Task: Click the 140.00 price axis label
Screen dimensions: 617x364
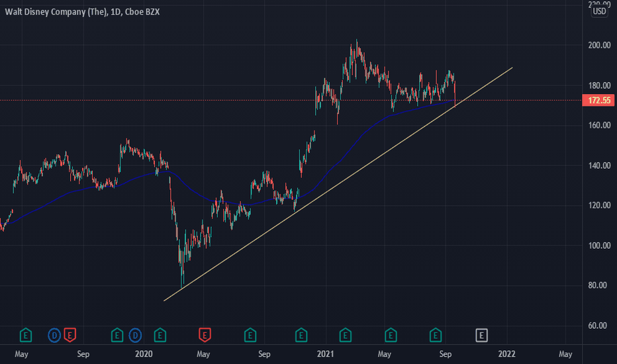Action: coord(599,165)
